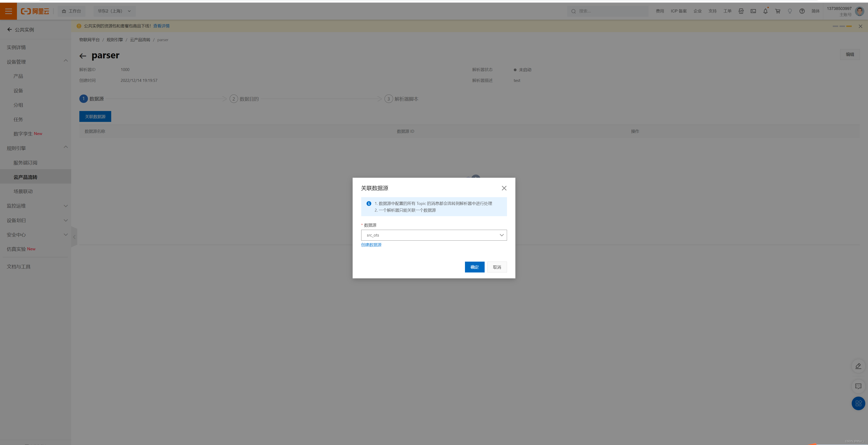
Task: Open the Cloud Shell terminal icon
Action: 753,11
